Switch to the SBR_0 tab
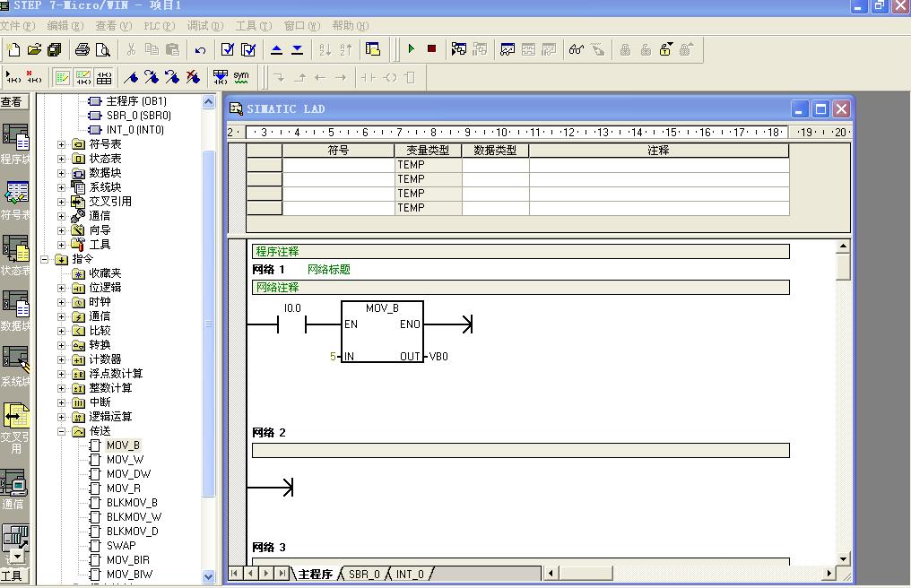The width and height of the screenshot is (911, 588). pyautogui.click(x=364, y=574)
